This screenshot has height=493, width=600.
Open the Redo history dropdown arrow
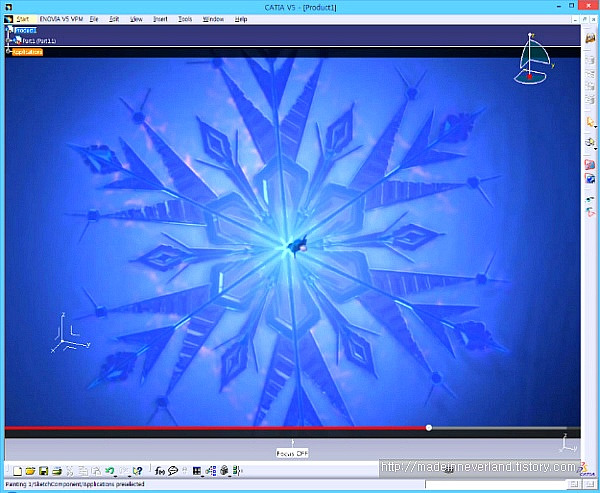tap(130, 476)
